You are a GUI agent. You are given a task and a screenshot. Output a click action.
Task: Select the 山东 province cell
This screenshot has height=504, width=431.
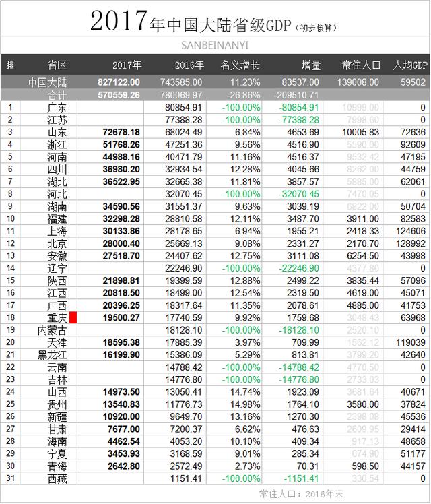(57, 132)
